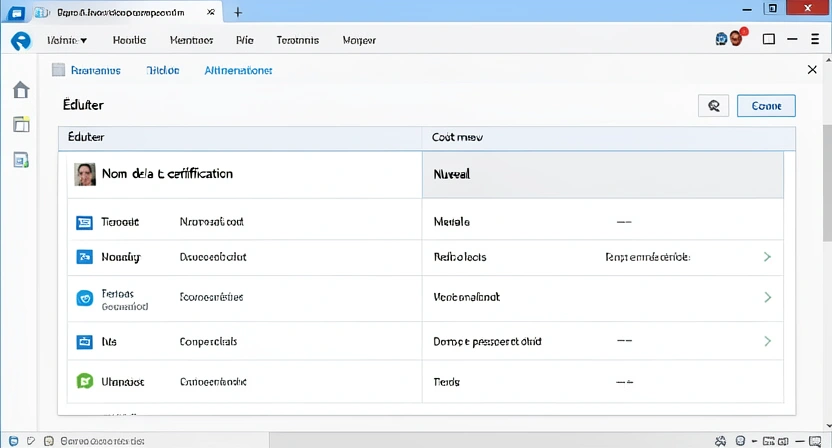Expand the Ferbos row using its chevron
832x448 pixels.
pyautogui.click(x=767, y=297)
